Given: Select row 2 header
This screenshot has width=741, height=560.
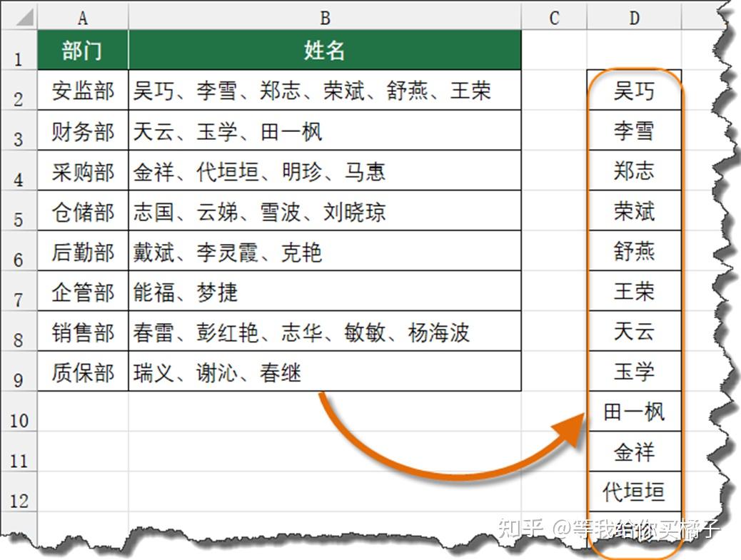Looking at the screenshot, I should point(19,90).
